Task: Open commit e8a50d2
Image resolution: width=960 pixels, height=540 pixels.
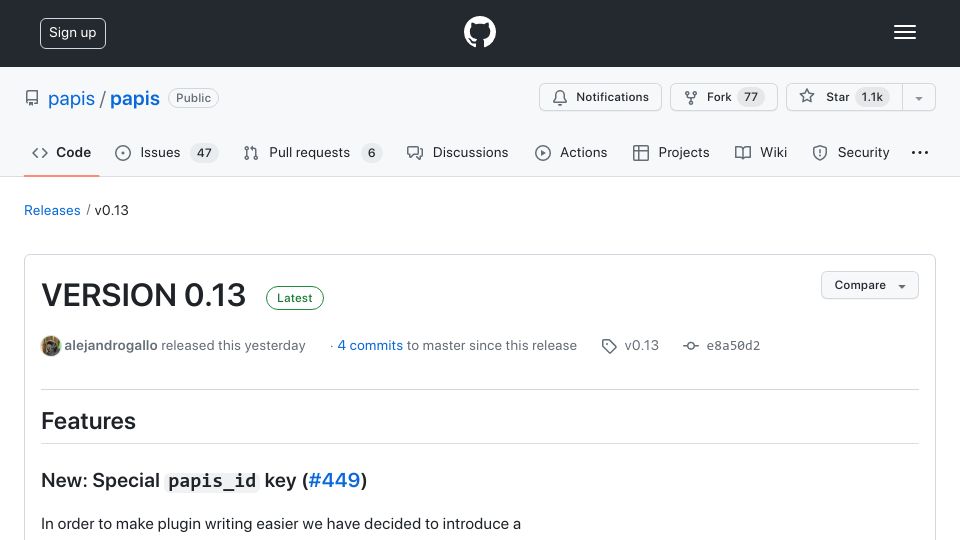Action: click(733, 345)
